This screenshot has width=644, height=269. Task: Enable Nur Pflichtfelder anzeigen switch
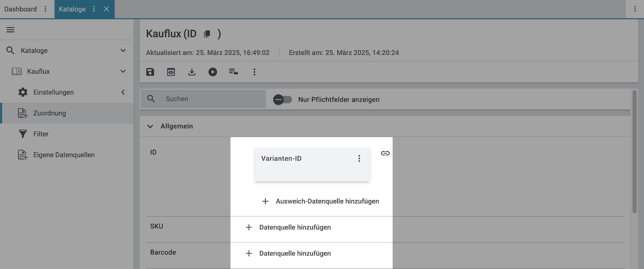coord(282,100)
